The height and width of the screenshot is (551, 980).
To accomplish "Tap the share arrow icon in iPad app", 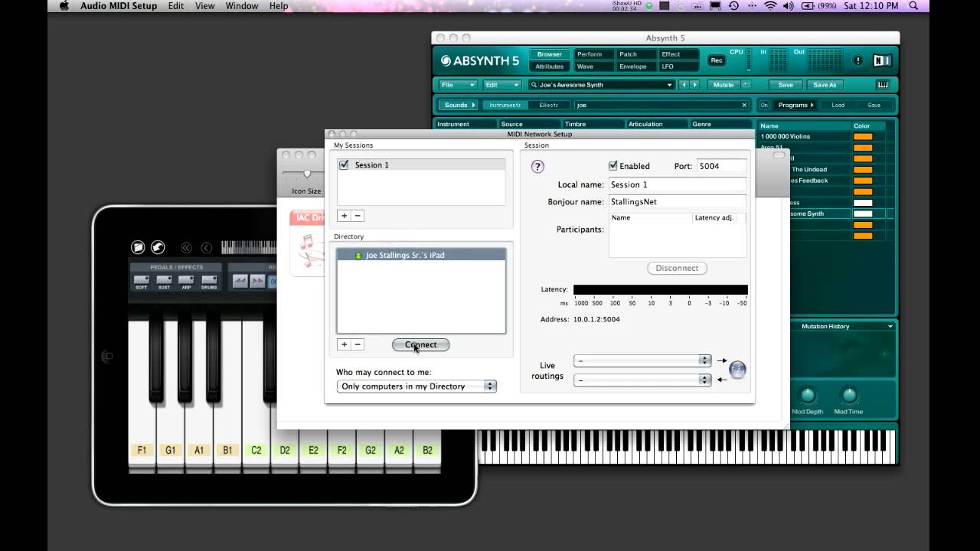I will [x=158, y=247].
